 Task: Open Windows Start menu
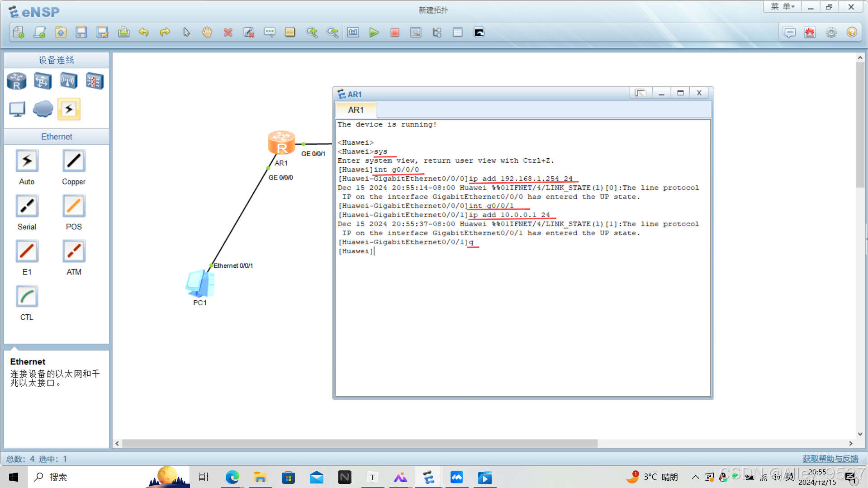click(x=14, y=477)
